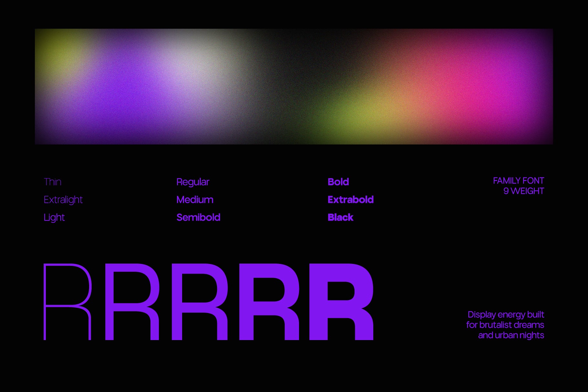Select the 'Extrabold' weight text
The width and height of the screenshot is (588, 392).
(351, 200)
